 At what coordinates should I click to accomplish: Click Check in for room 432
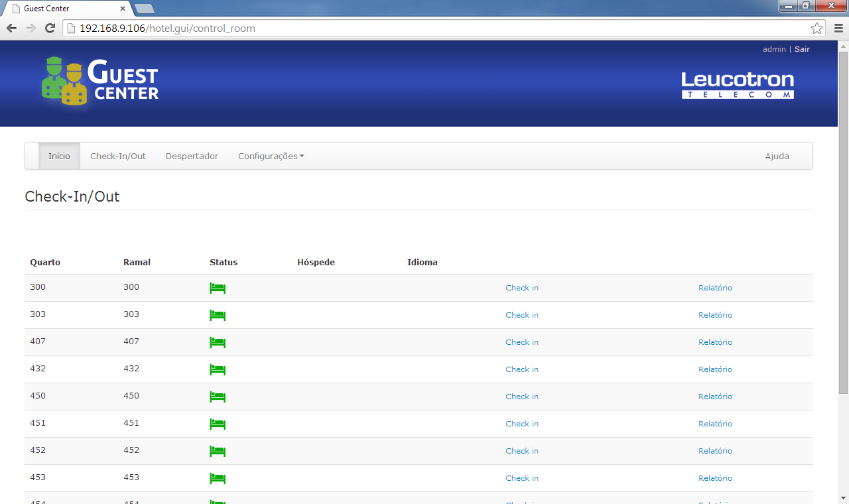tap(522, 369)
